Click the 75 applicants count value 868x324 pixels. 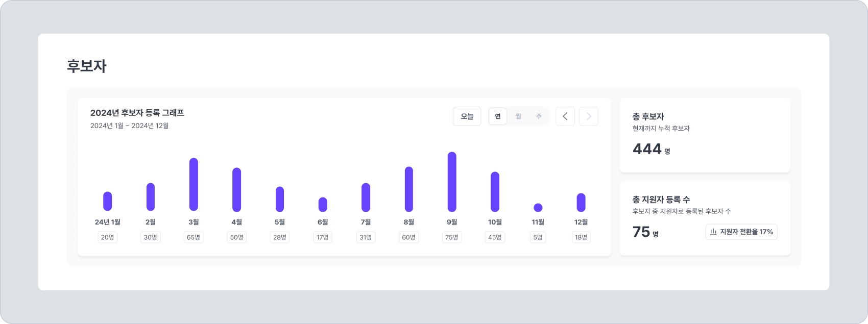[641, 232]
